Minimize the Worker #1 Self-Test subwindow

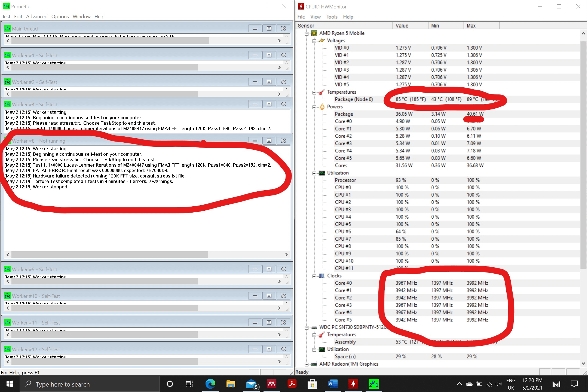coord(255,55)
